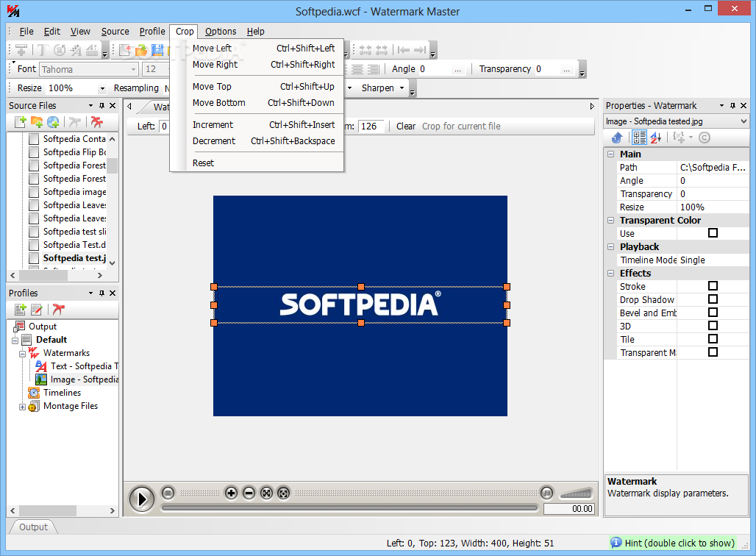Pin the Profiles panel
Viewport: 756px width, 556px height.
tap(101, 293)
